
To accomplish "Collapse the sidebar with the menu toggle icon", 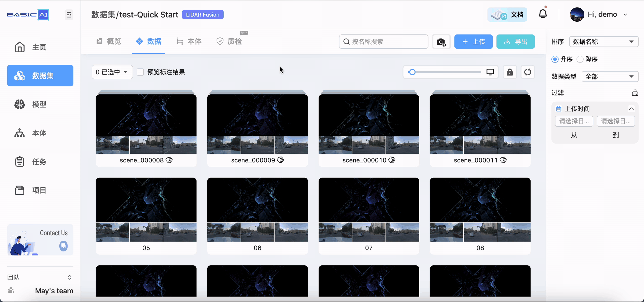I will point(69,15).
